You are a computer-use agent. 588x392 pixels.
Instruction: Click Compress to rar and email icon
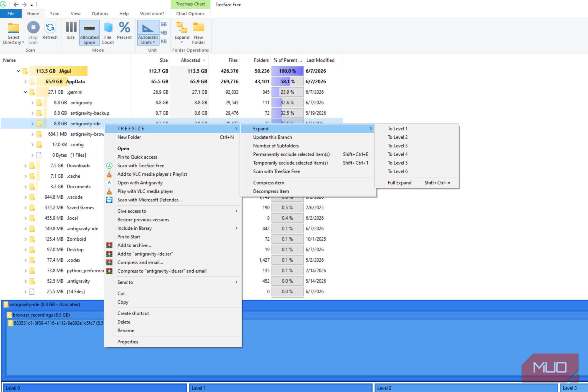tap(109, 271)
